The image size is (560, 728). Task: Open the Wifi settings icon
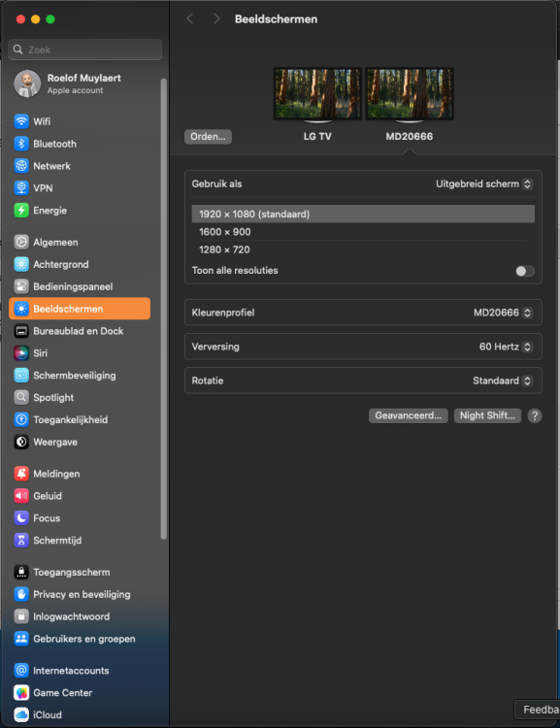pyautogui.click(x=21, y=121)
